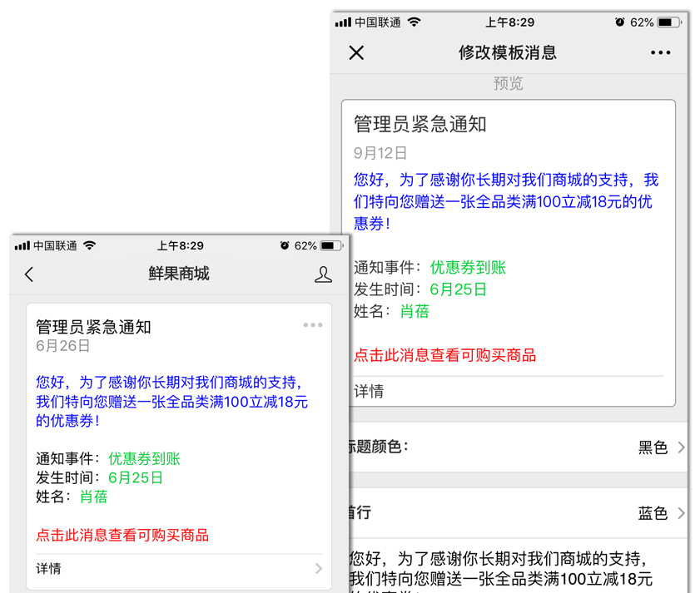700x593 pixels.
Task: Tap the 管理员紧急通知 title in the 9月12日 preview
Action: click(420, 125)
